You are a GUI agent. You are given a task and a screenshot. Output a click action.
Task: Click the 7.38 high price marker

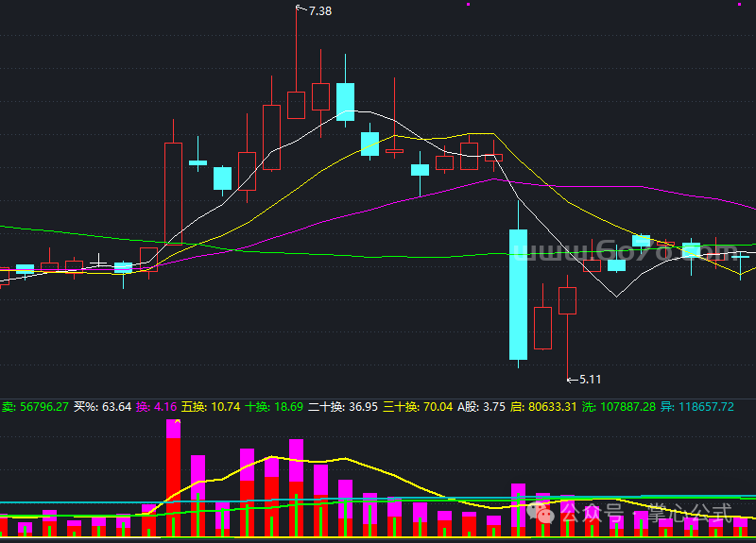[319, 10]
